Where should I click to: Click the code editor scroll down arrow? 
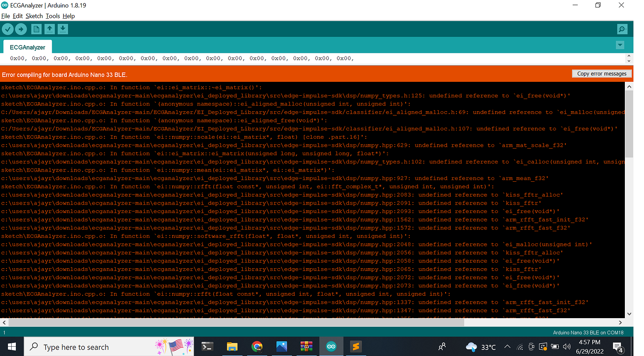tap(629, 61)
